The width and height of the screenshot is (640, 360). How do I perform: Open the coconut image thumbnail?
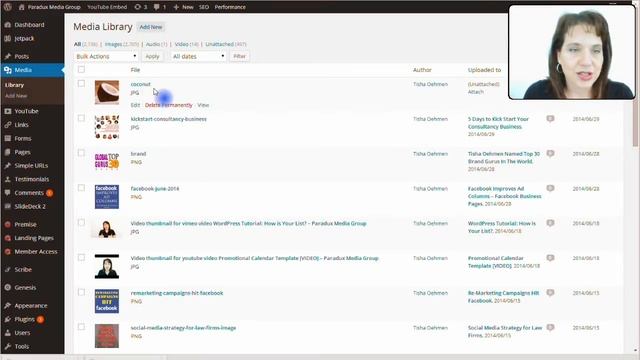pos(107,92)
